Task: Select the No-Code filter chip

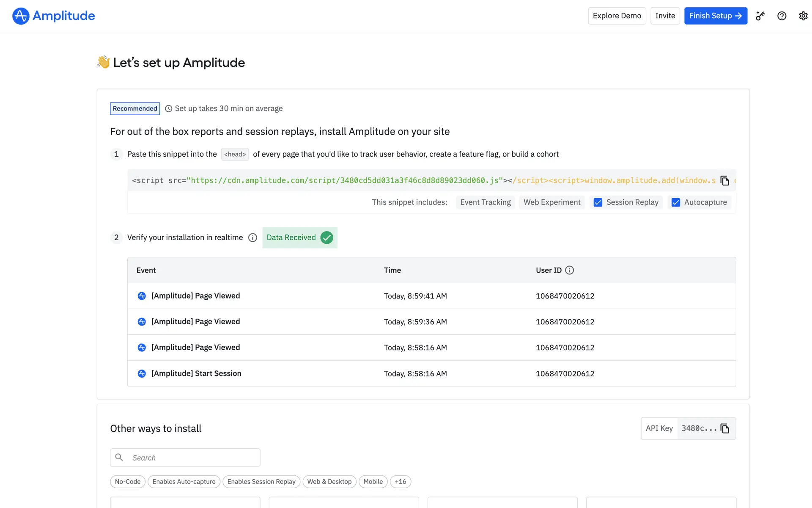Action: click(x=127, y=482)
